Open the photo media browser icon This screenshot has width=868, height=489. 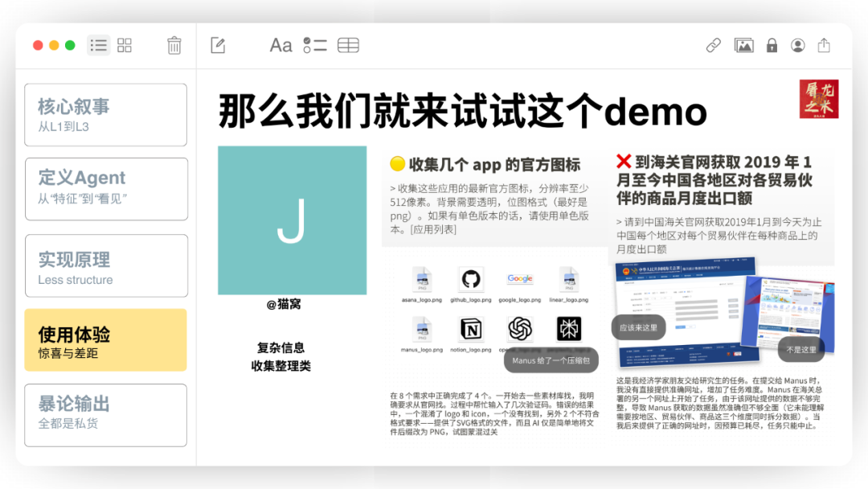(x=744, y=45)
